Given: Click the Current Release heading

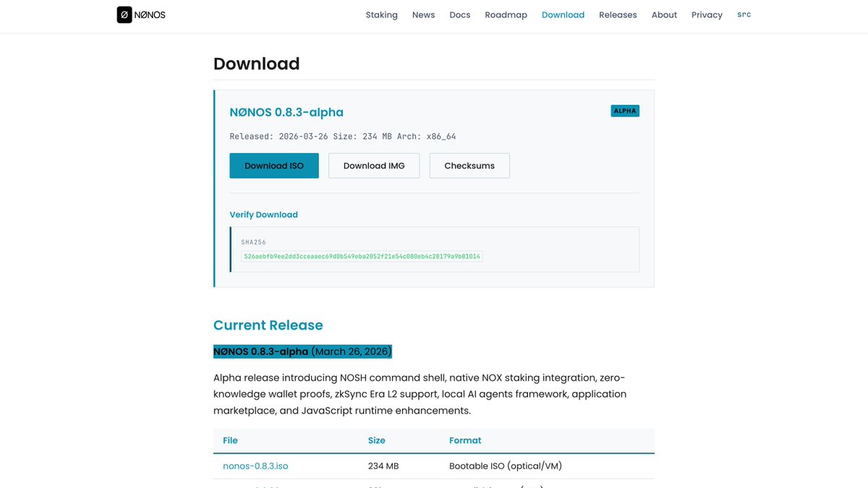Looking at the screenshot, I should pos(268,325).
